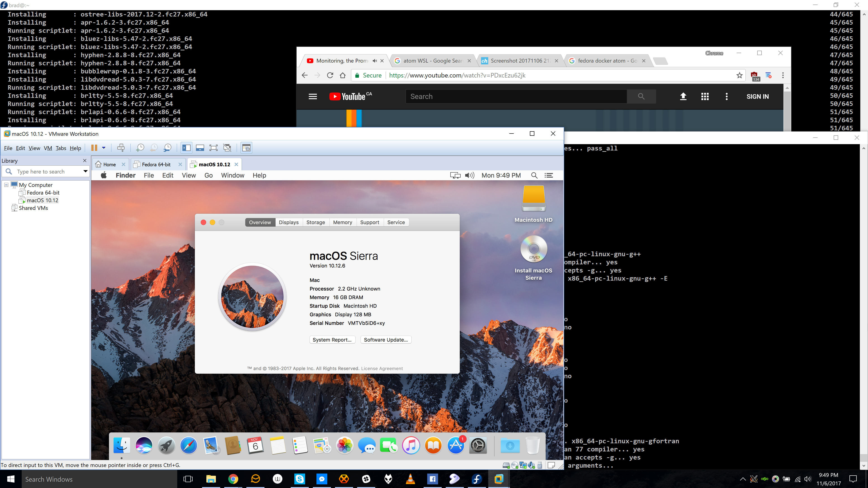Open the Finder Go menu
The width and height of the screenshot is (868, 488).
pos(209,175)
